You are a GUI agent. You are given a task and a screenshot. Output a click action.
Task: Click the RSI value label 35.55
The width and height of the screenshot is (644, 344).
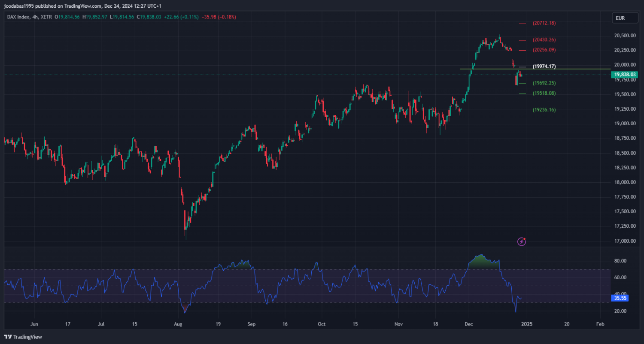pos(618,297)
